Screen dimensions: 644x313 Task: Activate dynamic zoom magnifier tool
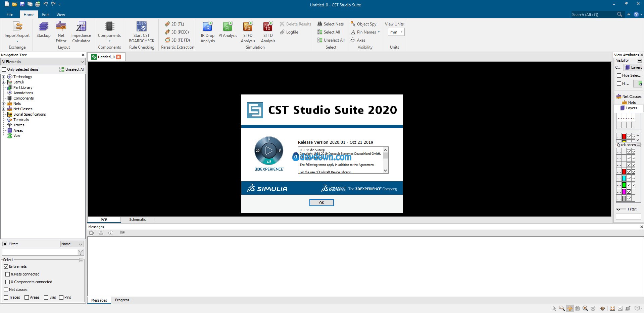[585, 308]
